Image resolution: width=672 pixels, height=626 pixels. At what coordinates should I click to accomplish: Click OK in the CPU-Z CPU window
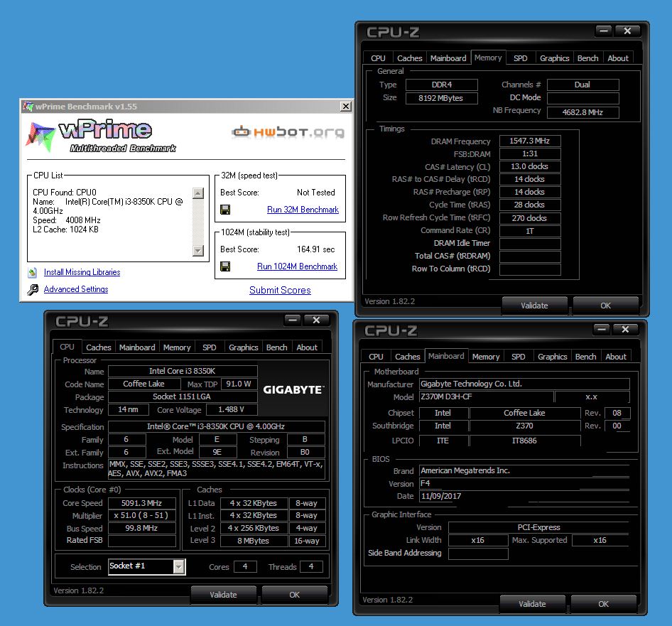(294, 595)
